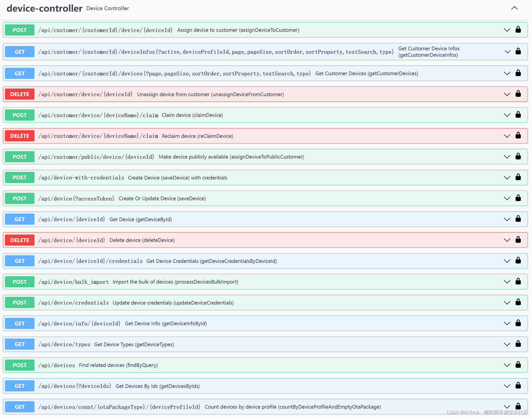532x417 pixels.
Task: Click lock icon for Get Device Credentials
Action: pos(518,261)
